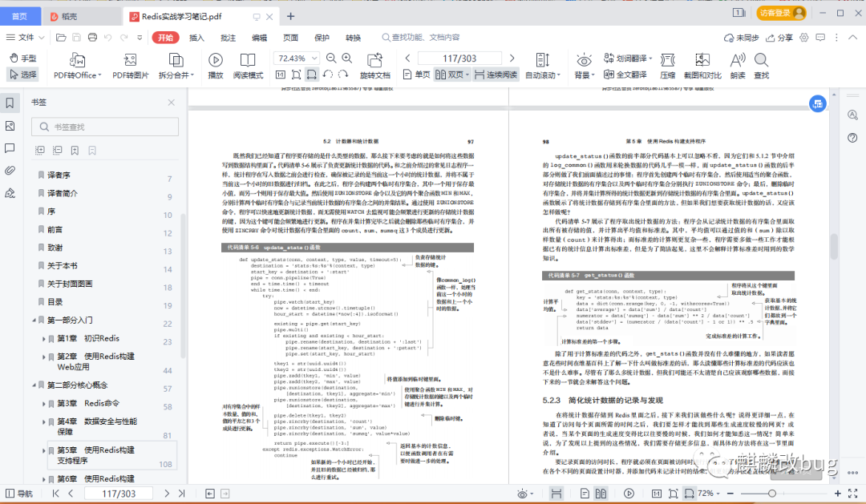Rotate the page clockwise

point(343,75)
